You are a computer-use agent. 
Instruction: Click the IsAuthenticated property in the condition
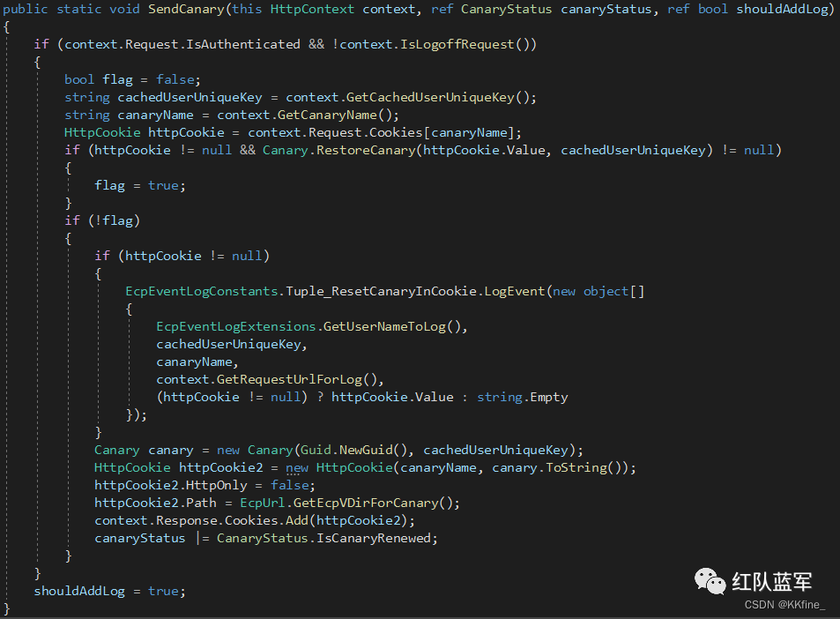click(243, 44)
